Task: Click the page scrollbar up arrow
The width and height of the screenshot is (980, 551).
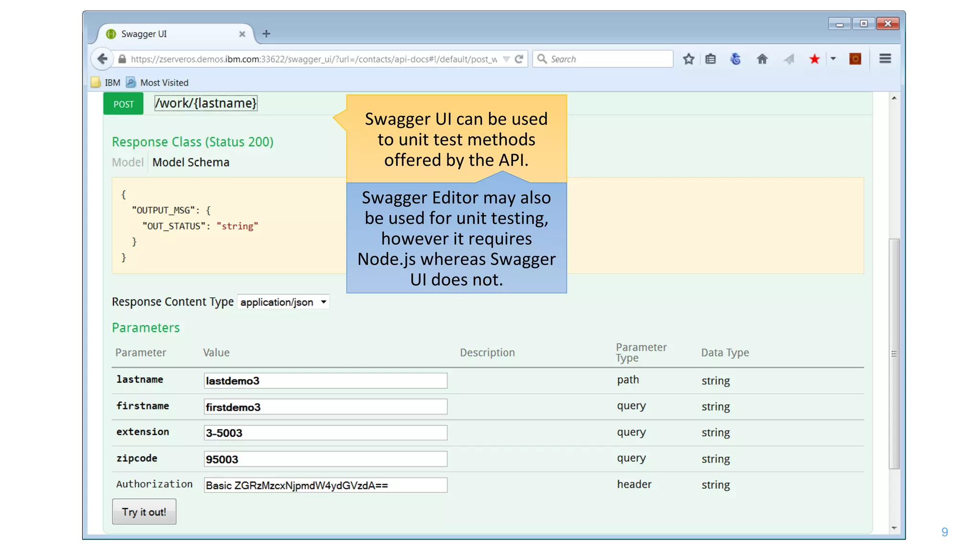Action: point(894,98)
